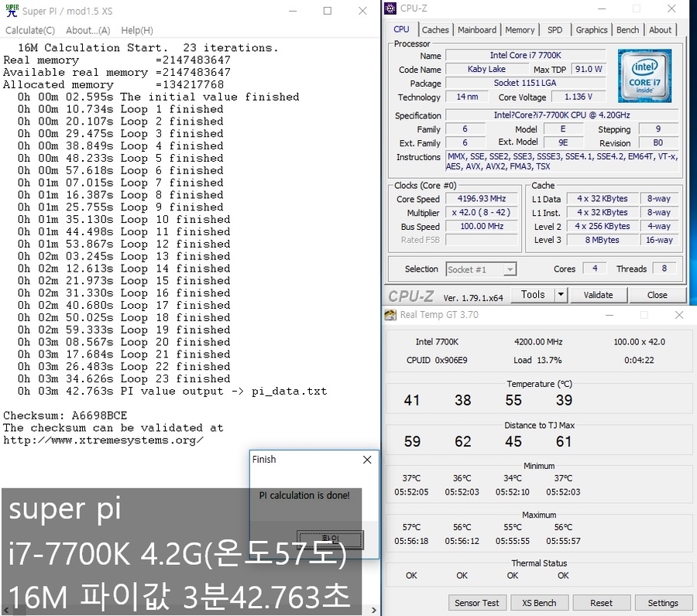697x616 pixels.
Task: Click the Core Speed value 4196.93 MHz
Action: coord(482,199)
